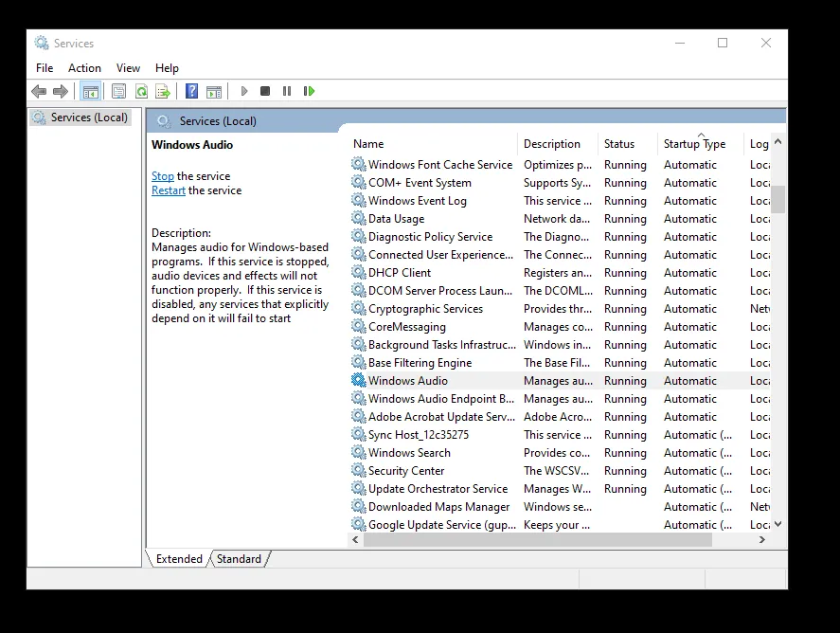Image resolution: width=840 pixels, height=633 pixels.
Task: Click the down arrow on the vertical scrollbar
Action: [777, 522]
